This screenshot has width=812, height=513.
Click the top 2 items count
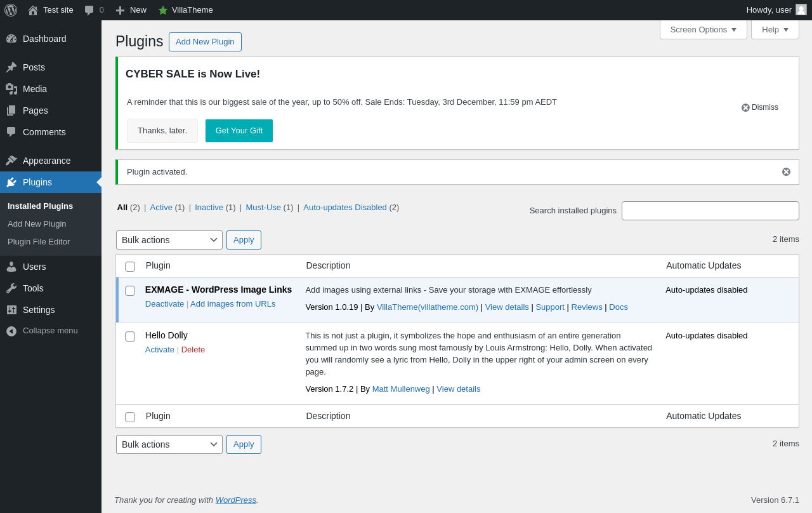[786, 239]
